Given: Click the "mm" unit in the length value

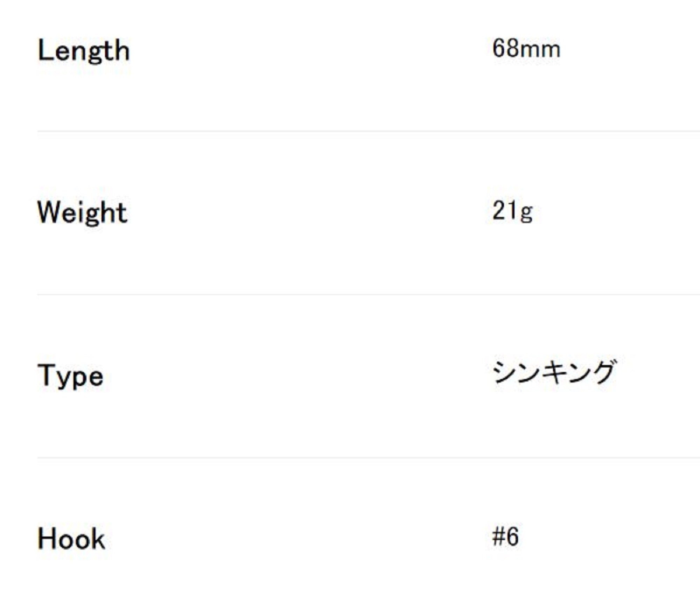Looking at the screenshot, I should (x=544, y=50).
